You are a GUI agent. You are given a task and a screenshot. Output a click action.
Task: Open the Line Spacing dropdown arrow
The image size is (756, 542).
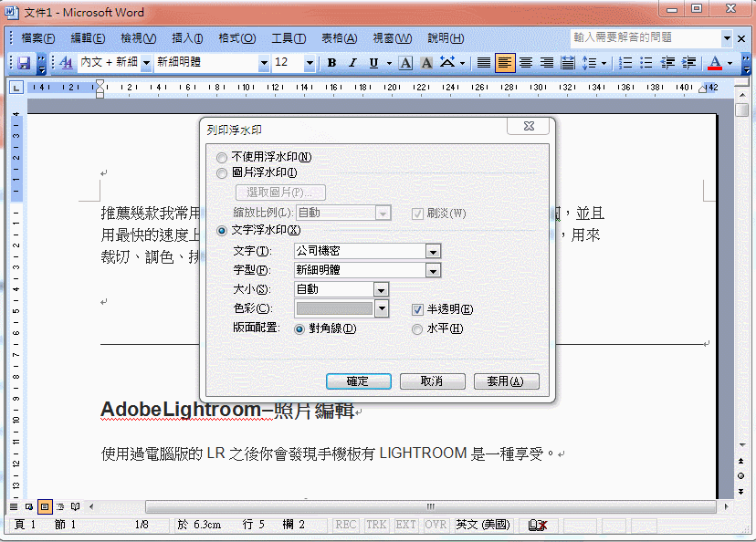coord(604,63)
